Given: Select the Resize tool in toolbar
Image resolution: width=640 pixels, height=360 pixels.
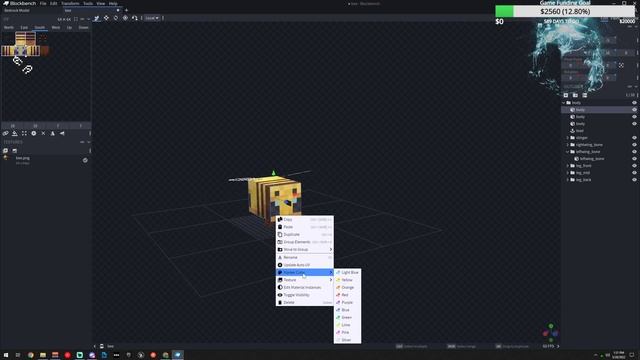Looking at the screenshot, I should [106, 18].
